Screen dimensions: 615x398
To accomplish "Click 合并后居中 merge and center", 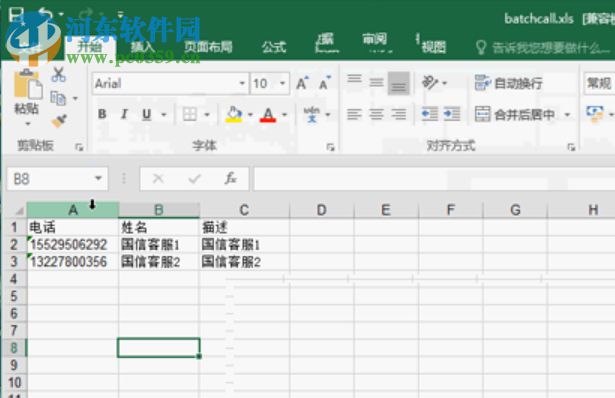I will pos(515,114).
